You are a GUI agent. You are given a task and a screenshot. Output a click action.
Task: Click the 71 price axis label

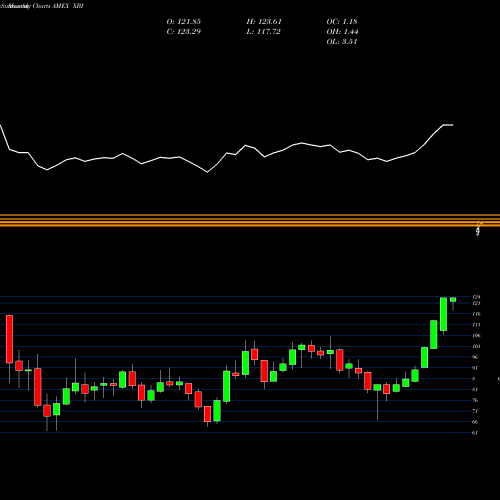[475, 411]
